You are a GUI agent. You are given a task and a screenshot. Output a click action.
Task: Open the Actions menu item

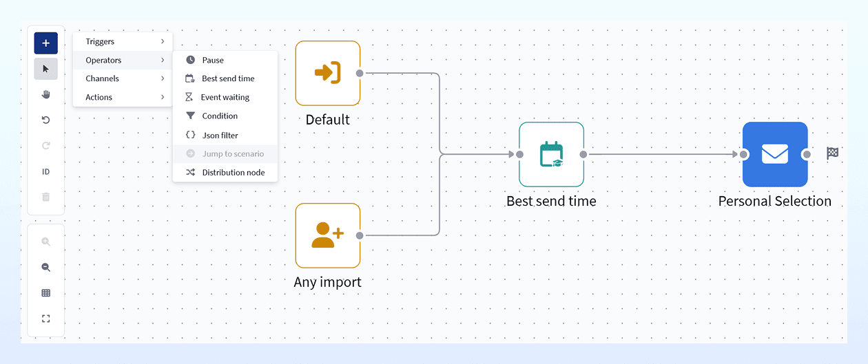[123, 97]
